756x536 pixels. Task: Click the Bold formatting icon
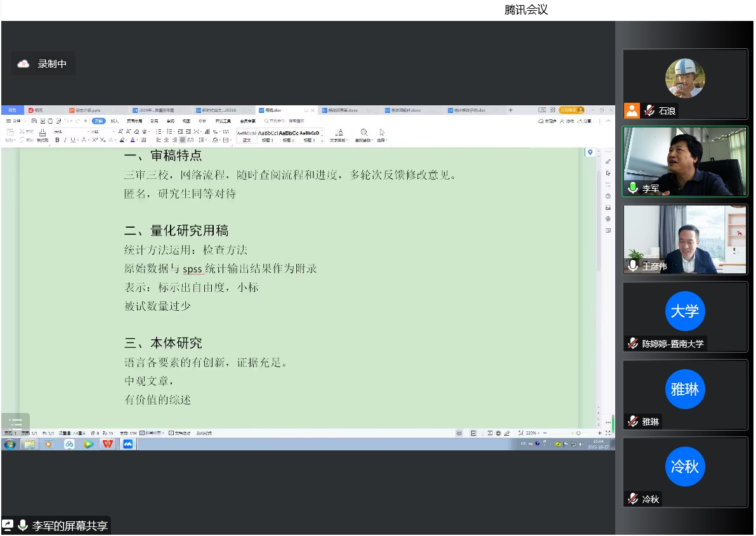[57, 140]
